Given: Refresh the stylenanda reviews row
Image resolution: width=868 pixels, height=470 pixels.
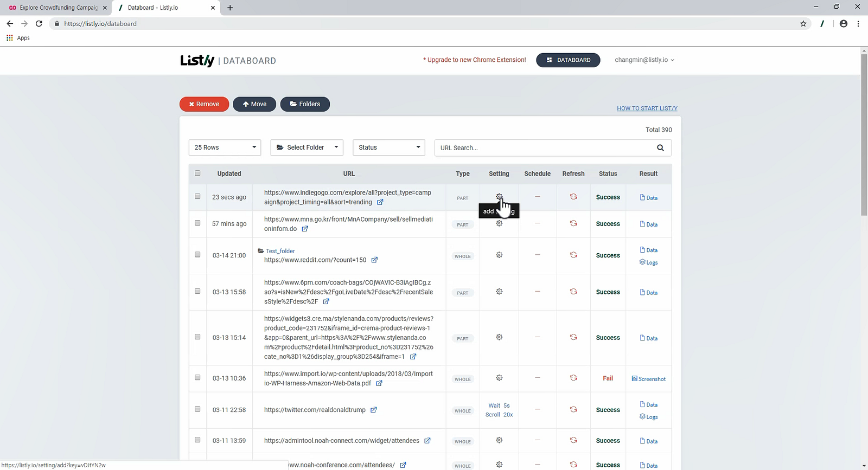Looking at the screenshot, I should pos(573,337).
